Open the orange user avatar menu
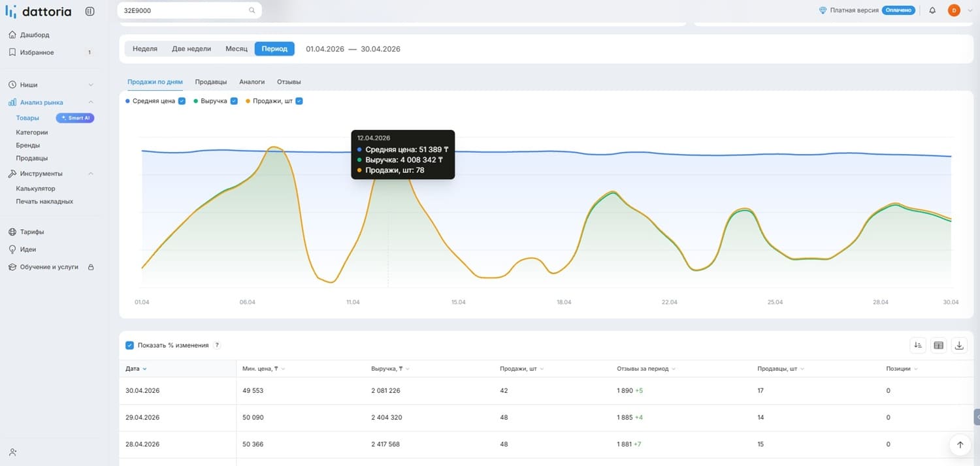The width and height of the screenshot is (980, 466). click(x=954, y=10)
